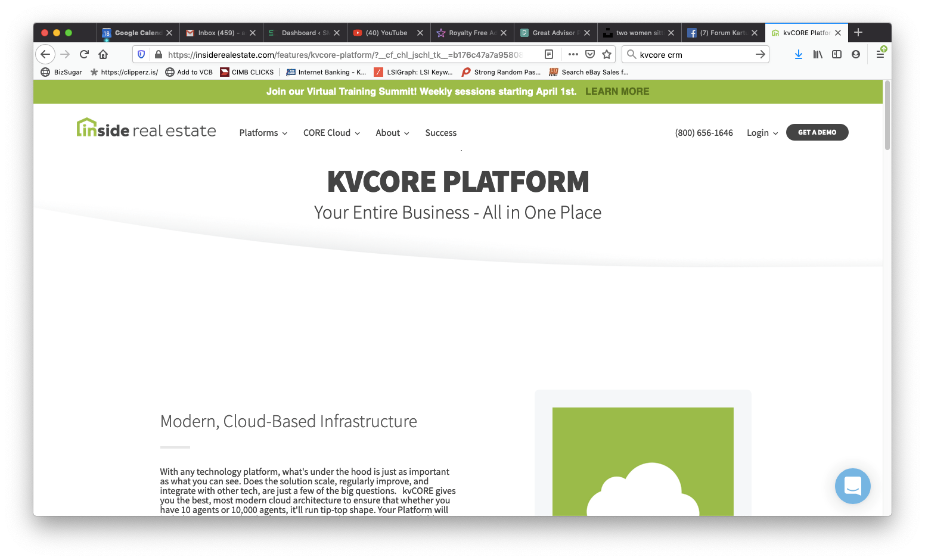Open the CIMB CLICKS bookmark
Image resolution: width=925 pixels, height=560 pixels.
point(247,72)
